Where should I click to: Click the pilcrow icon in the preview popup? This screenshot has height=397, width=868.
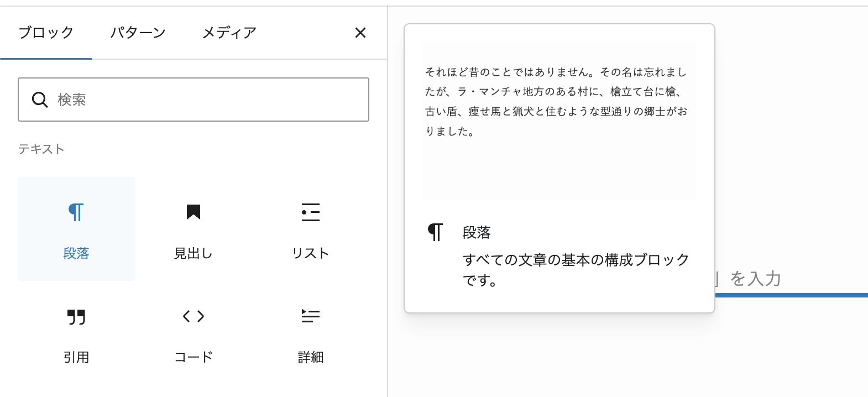click(435, 232)
